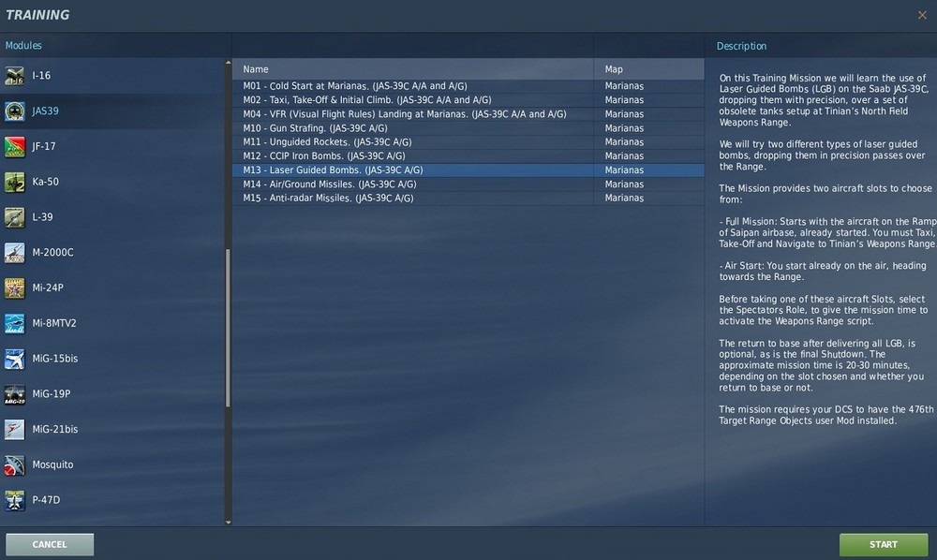937x560 pixels.
Task: Click the modules list scrollbar thumb
Action: tap(228, 329)
